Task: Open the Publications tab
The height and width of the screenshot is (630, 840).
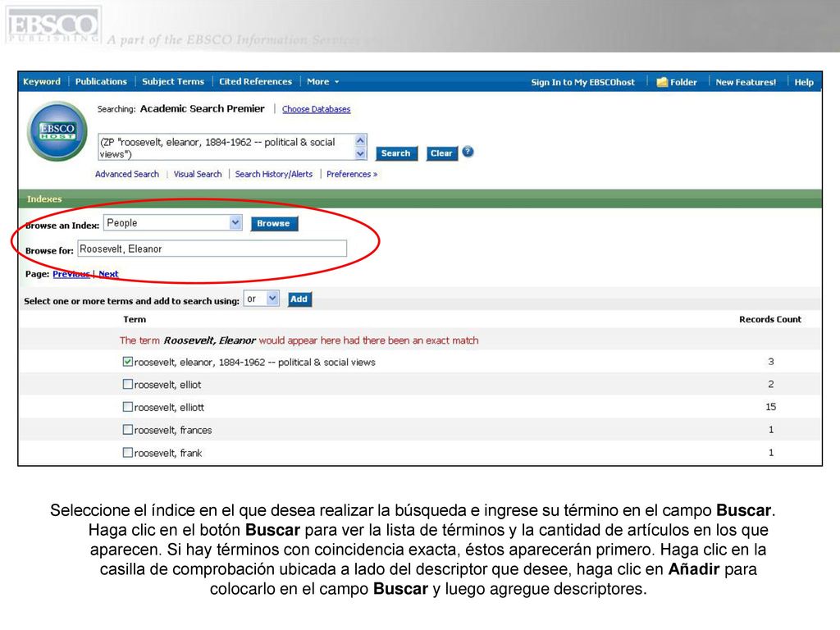Action: [101, 81]
